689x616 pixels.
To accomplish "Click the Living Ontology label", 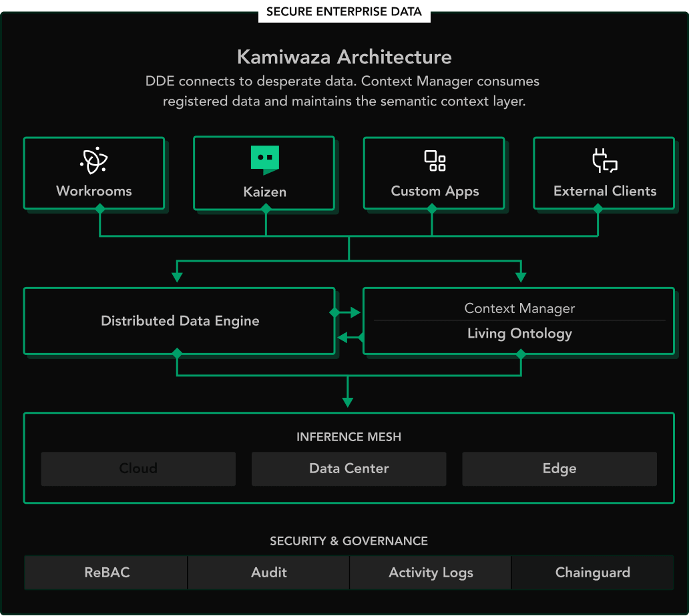I will click(519, 334).
